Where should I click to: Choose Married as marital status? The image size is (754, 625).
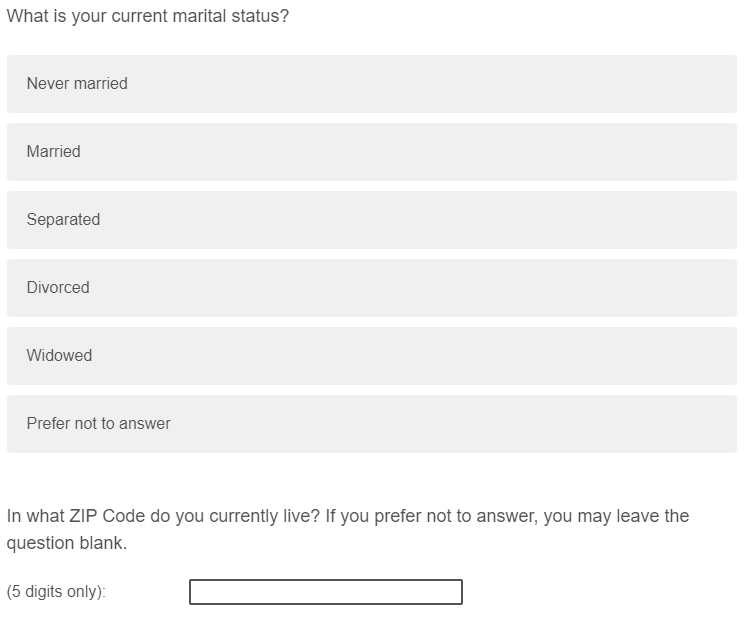click(371, 152)
